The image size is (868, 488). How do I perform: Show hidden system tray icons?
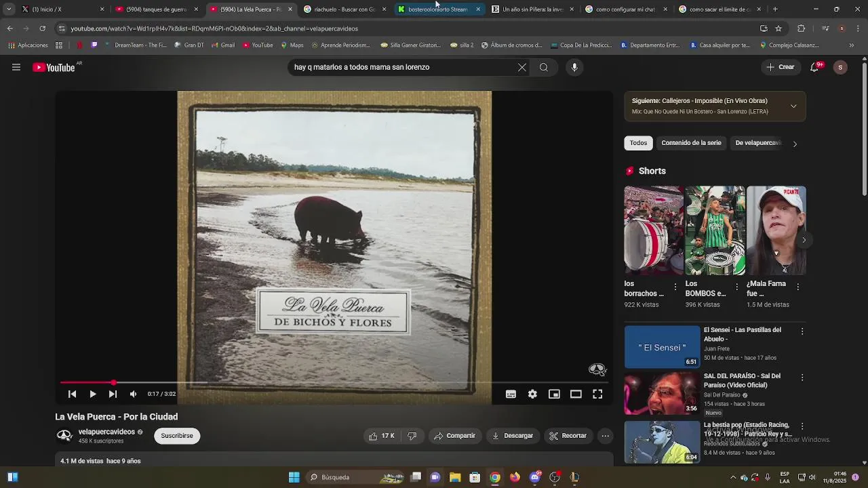[x=732, y=477]
